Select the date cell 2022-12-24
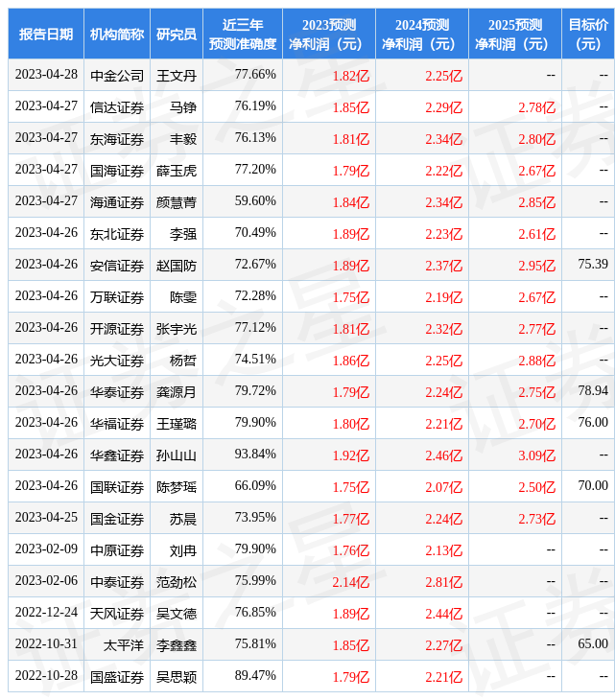The width and height of the screenshot is (615, 700). point(46,613)
